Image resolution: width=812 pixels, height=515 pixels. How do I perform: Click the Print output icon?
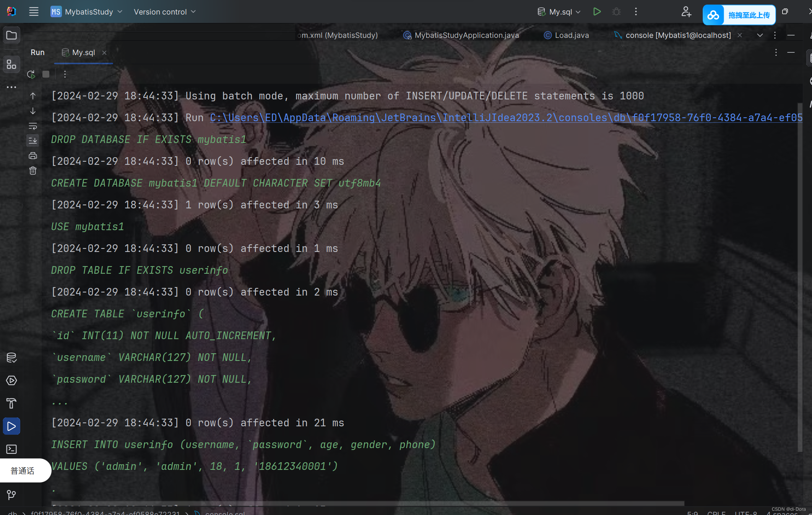[x=33, y=156]
